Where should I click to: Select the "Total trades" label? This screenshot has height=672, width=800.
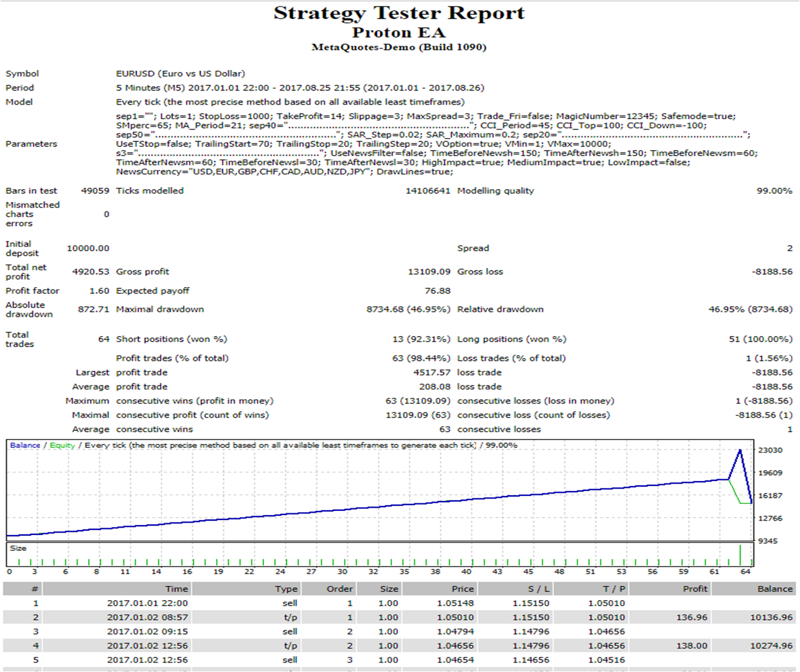click(20, 340)
